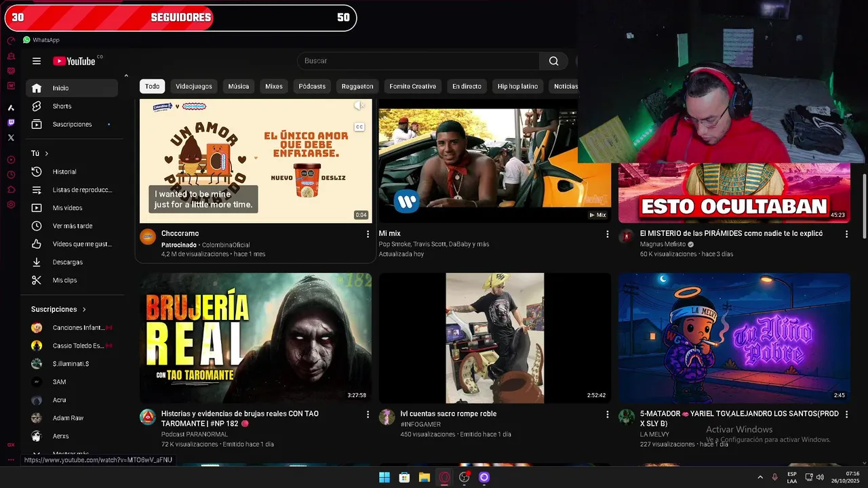Unmute the Chocoramo ad preview
Image resolution: width=868 pixels, height=488 pixels.
tap(359, 106)
